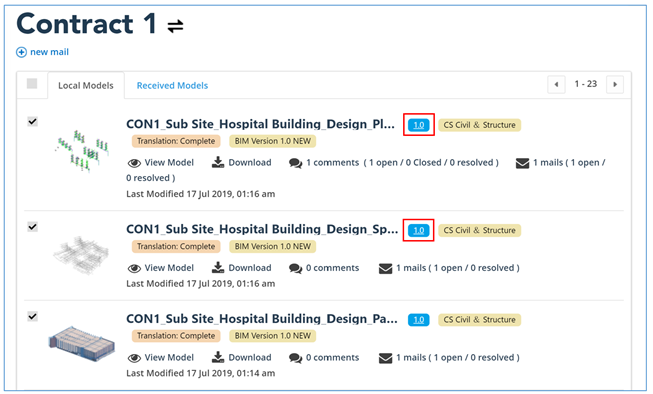Click BIM Version 1.0 NEW badge of Design_Pl...
653x394 pixels.
coord(273,141)
